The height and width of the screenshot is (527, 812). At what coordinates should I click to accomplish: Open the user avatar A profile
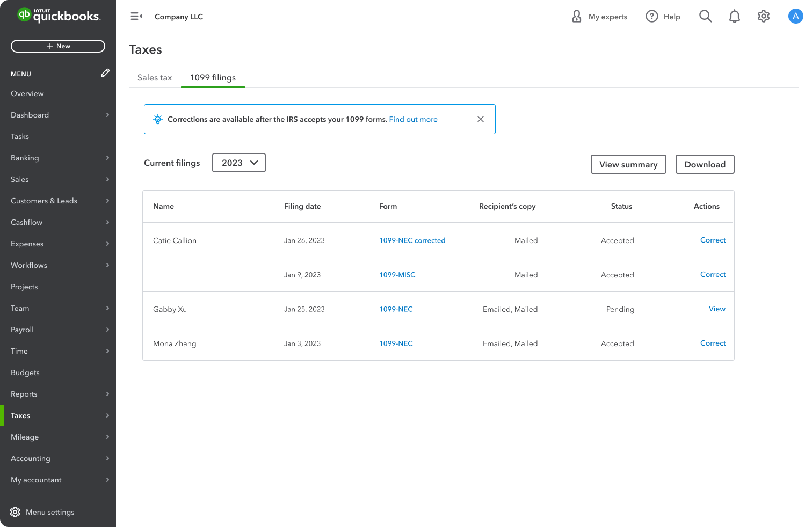796,16
